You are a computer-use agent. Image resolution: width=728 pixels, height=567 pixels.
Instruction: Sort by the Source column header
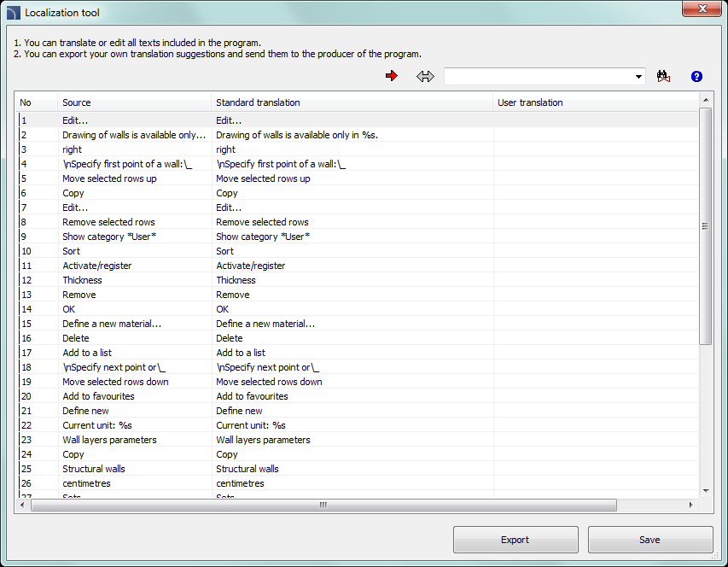coord(135,102)
